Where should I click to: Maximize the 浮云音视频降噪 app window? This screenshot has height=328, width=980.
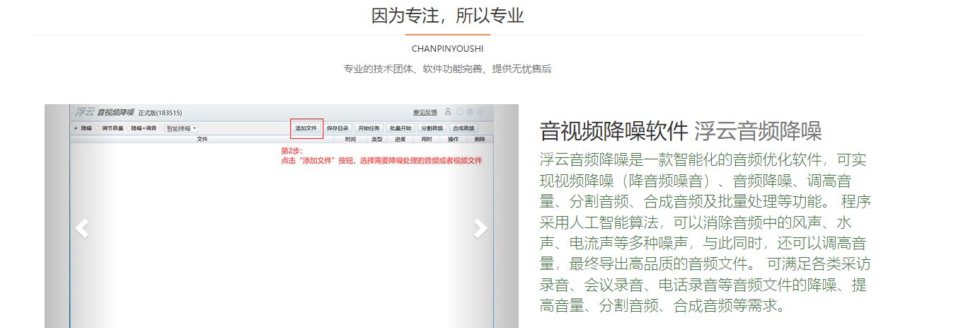click(x=469, y=112)
